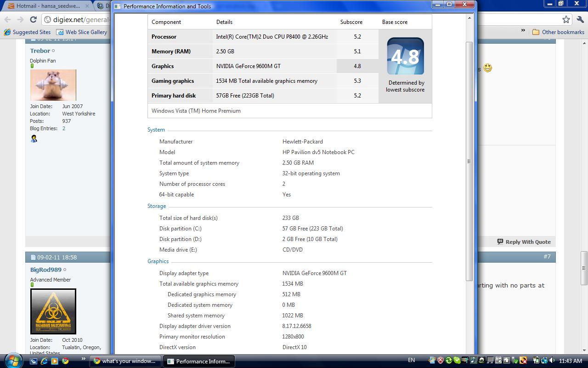Click Chrome's back arrow
588x368 pixels.
pos(7,19)
